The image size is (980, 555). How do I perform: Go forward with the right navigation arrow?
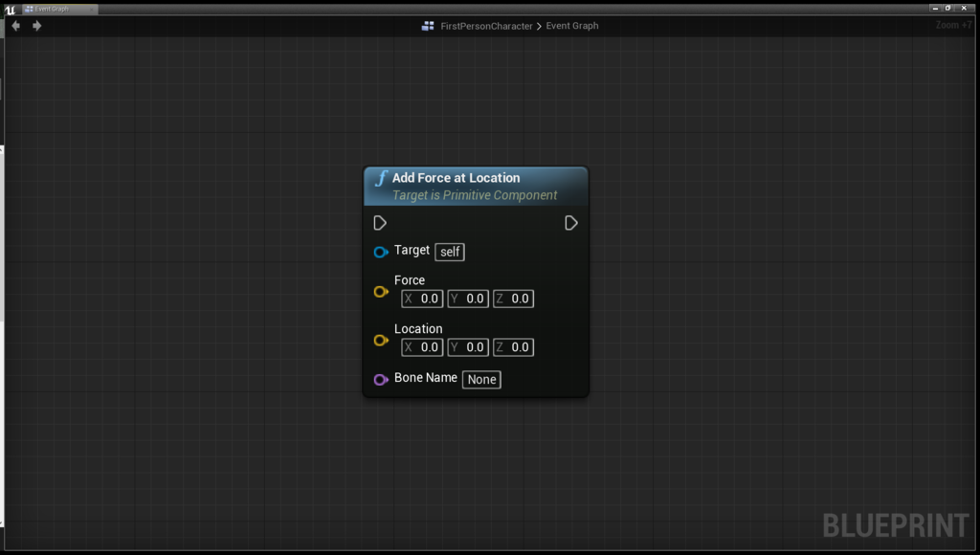coord(37,26)
